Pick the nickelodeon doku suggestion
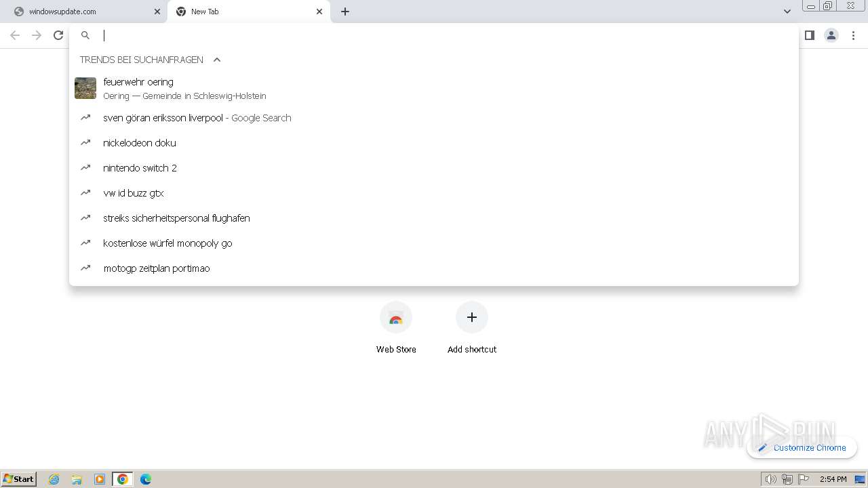 pos(434,143)
